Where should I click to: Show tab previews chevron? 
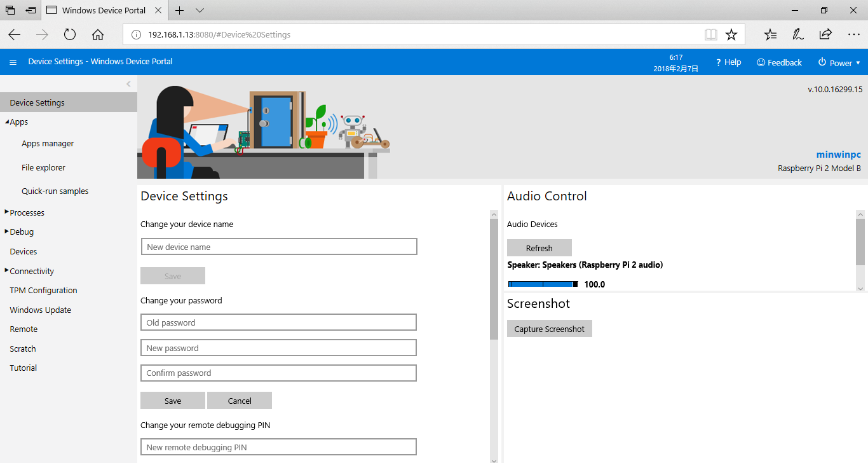[200, 10]
